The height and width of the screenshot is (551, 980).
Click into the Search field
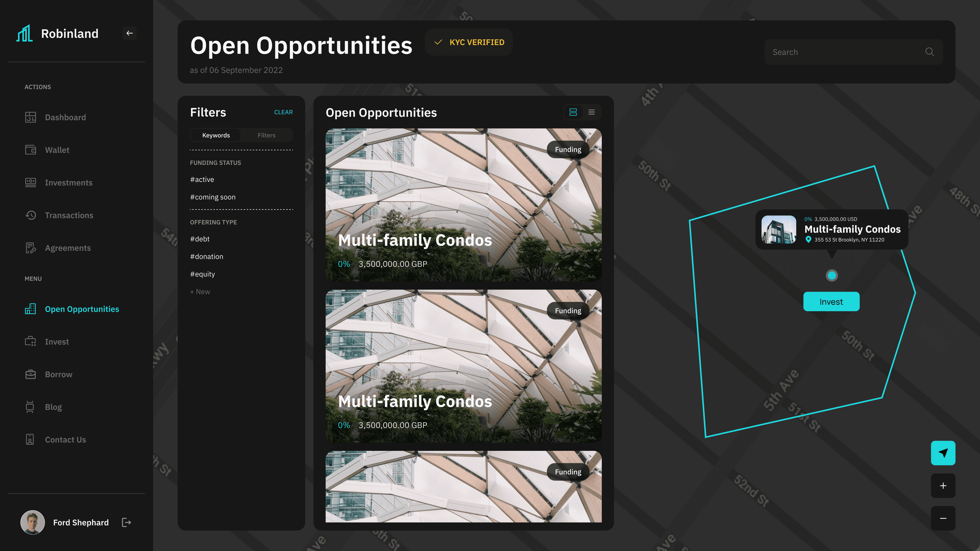(x=837, y=52)
